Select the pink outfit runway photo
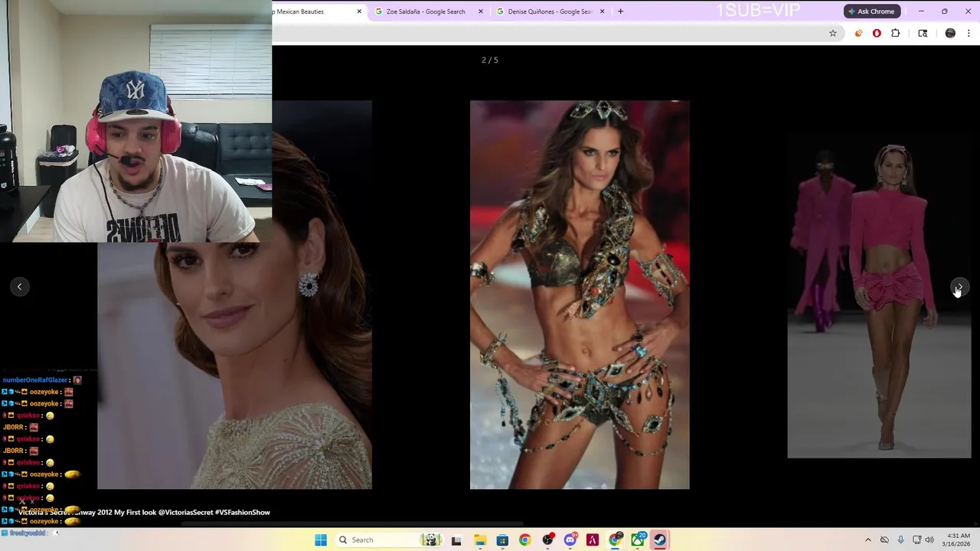This screenshot has width=980, height=551. click(879, 295)
